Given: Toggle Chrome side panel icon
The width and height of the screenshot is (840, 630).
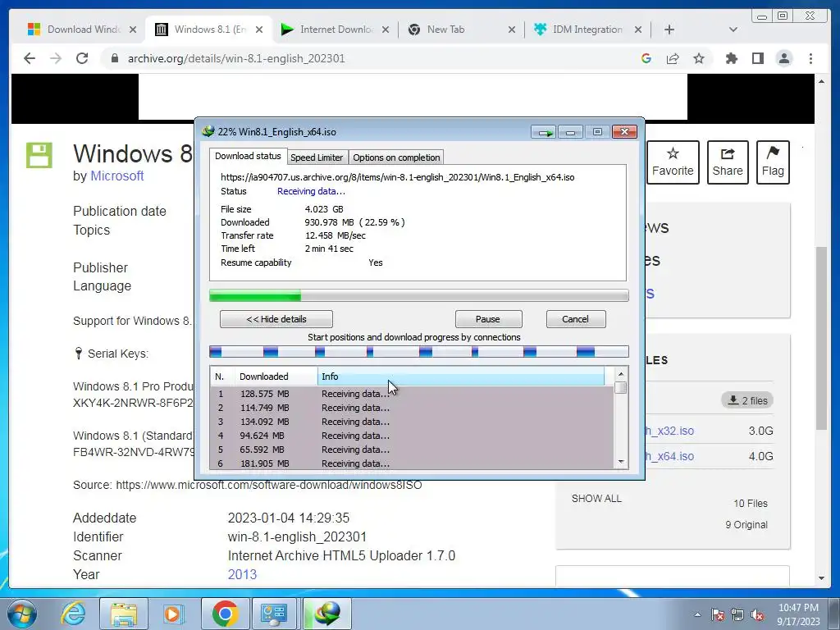Looking at the screenshot, I should pyautogui.click(x=757, y=58).
